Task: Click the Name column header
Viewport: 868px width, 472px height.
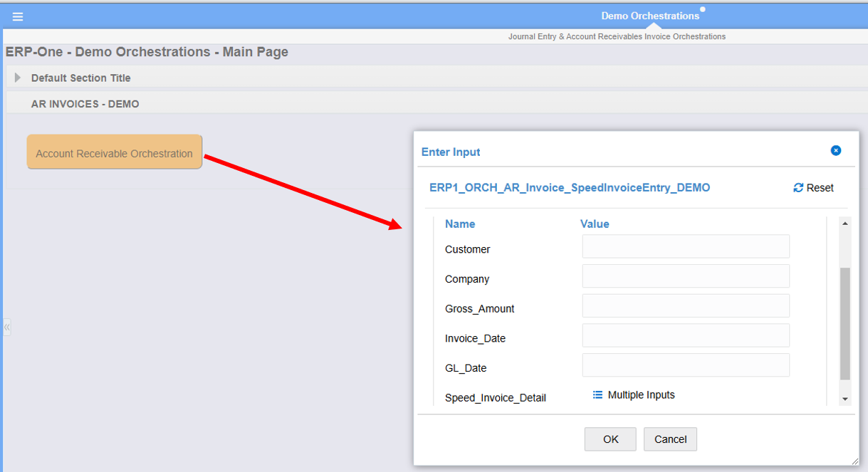Action: (460, 224)
